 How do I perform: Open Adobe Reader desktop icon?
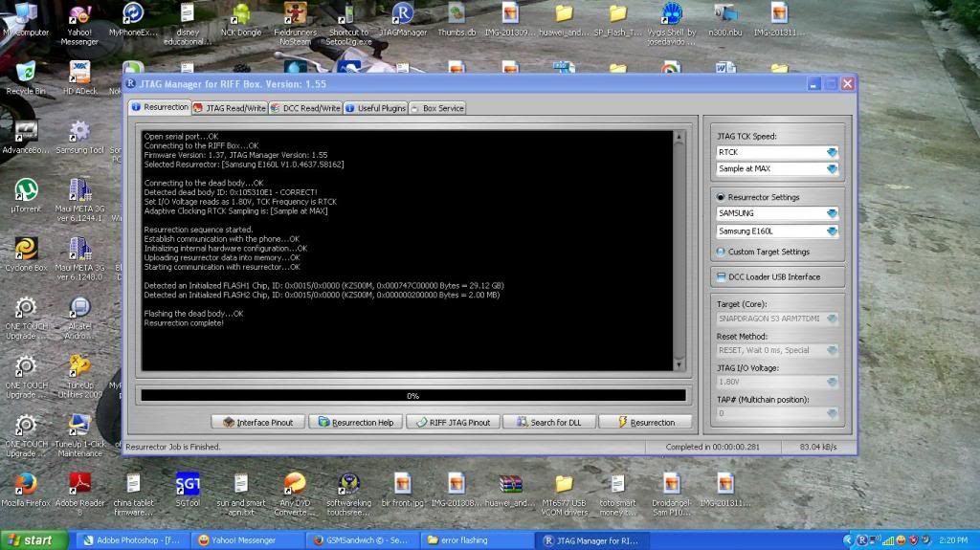(x=79, y=494)
